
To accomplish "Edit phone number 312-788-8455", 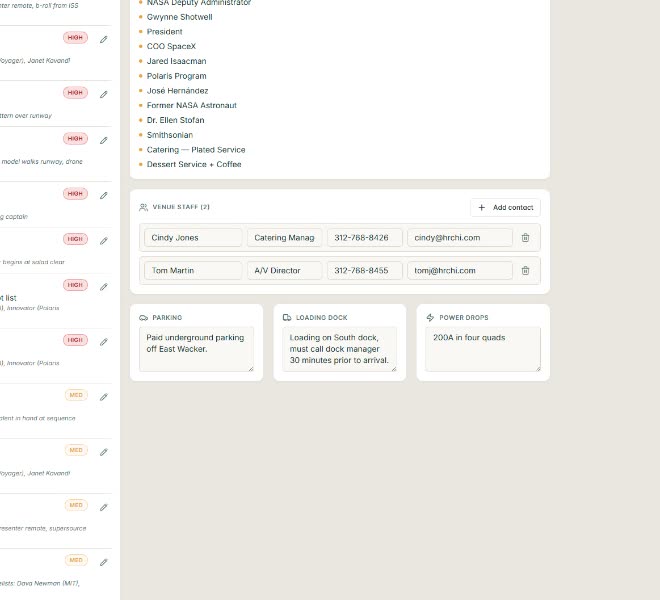I will point(365,270).
